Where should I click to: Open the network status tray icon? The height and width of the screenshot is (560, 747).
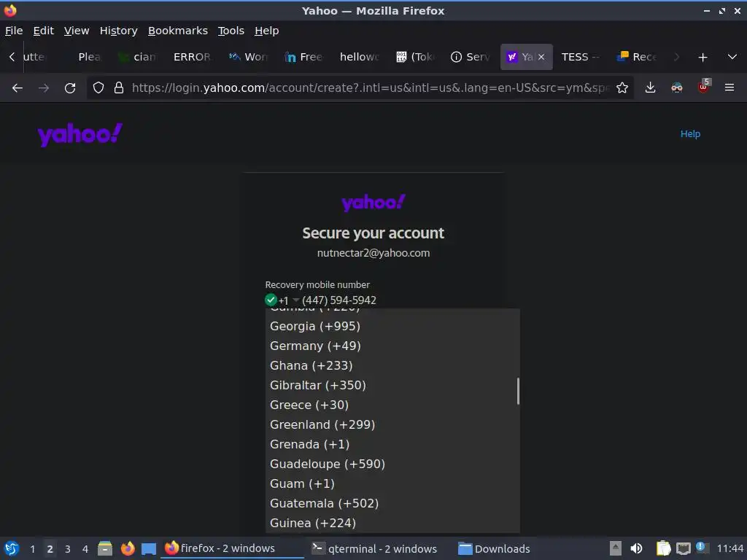[683, 548]
